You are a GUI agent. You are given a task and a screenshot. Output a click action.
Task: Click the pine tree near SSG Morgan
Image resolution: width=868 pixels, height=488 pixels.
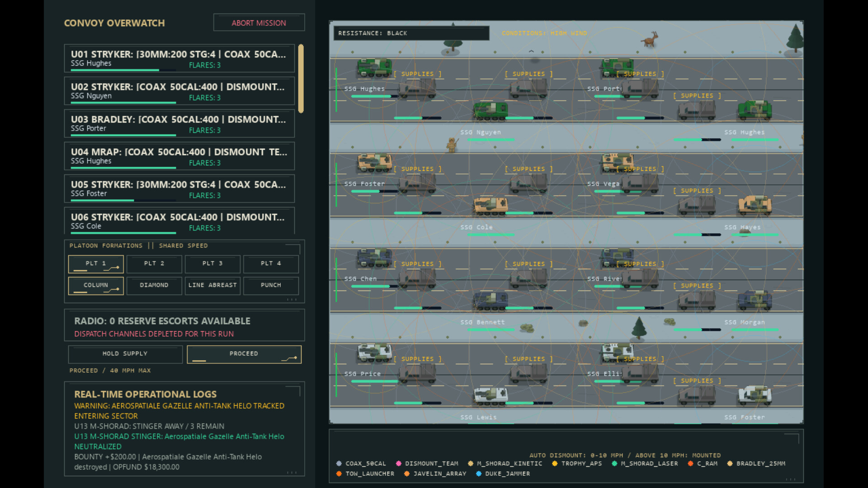click(638, 328)
